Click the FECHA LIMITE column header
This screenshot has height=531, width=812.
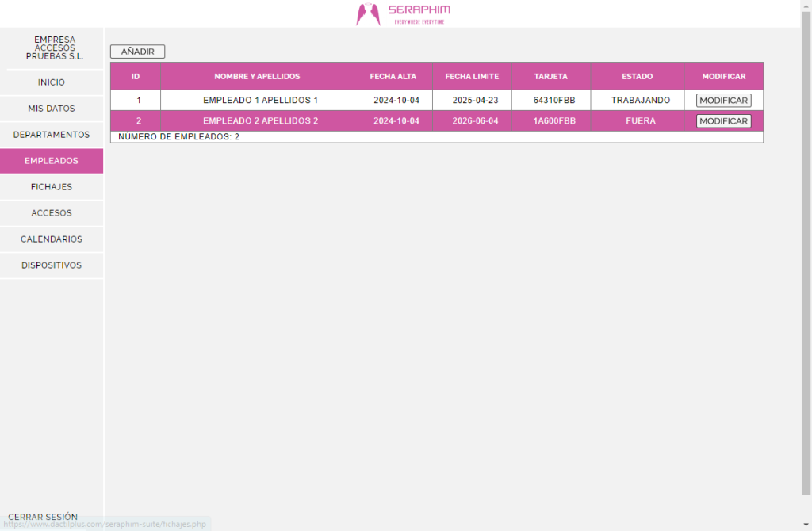click(x=472, y=76)
